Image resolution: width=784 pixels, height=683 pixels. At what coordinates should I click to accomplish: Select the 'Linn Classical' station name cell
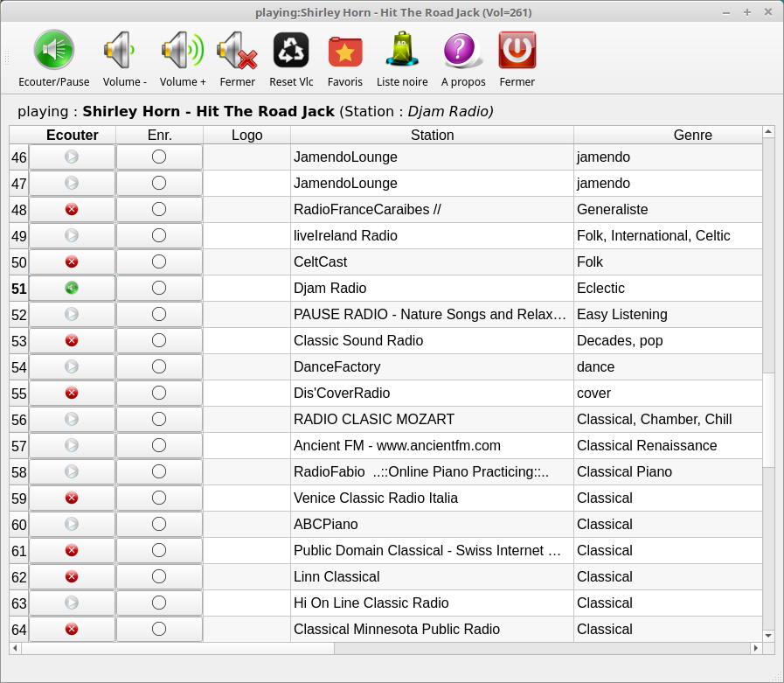click(x=432, y=576)
